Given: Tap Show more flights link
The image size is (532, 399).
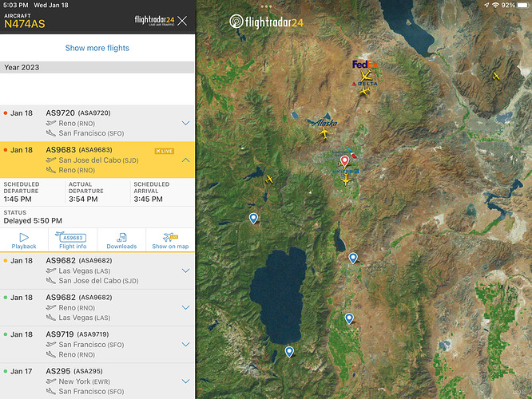Looking at the screenshot, I should (97, 48).
